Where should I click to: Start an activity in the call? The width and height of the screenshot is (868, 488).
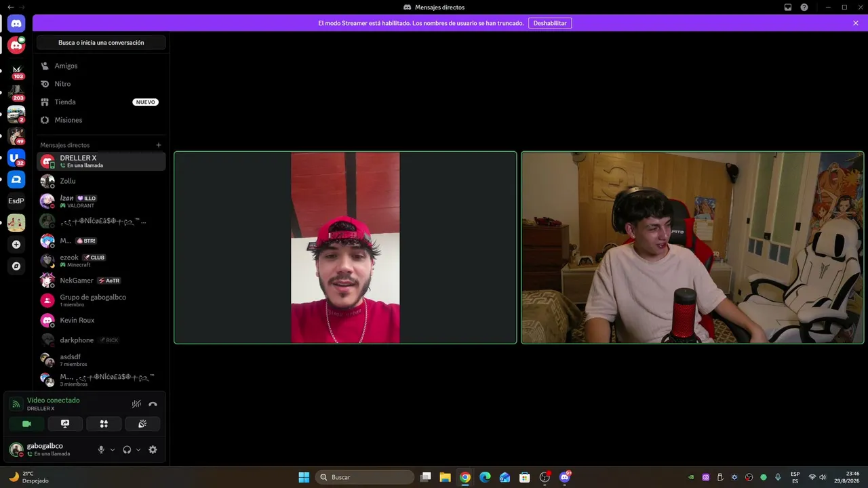pos(104,424)
